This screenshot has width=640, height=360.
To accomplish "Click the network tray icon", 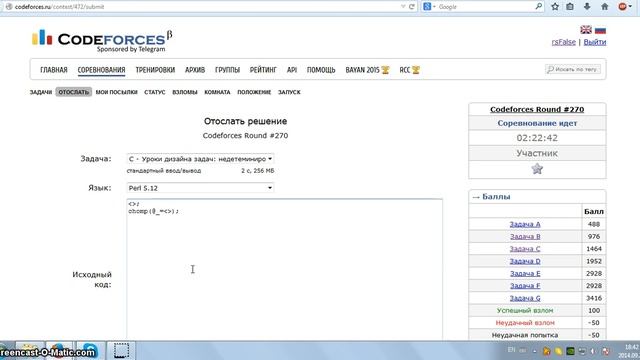I will [582, 351].
